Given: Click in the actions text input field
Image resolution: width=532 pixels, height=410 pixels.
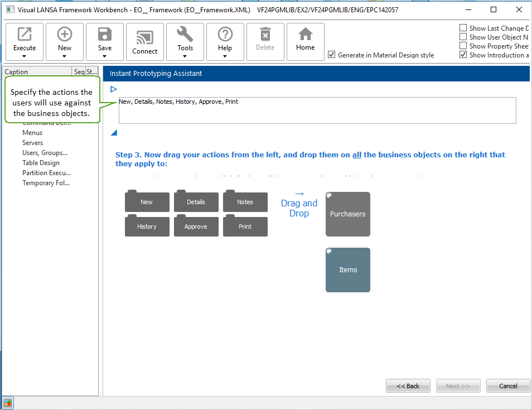Looking at the screenshot, I should pos(317,110).
